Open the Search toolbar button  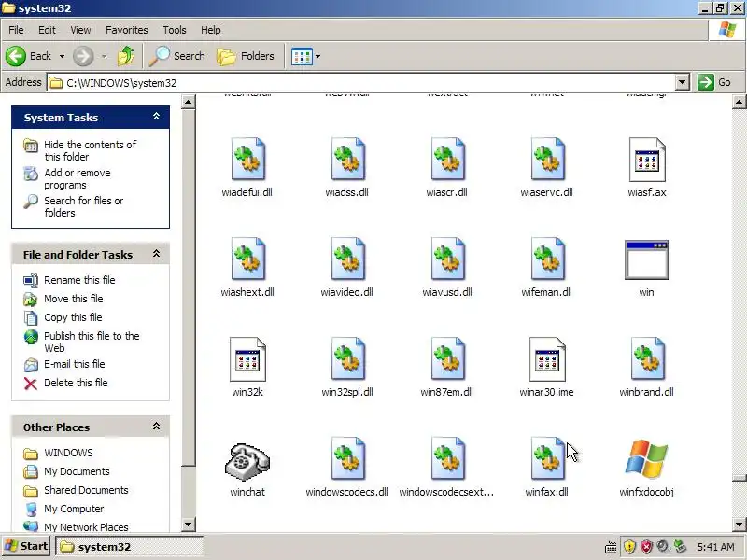[x=177, y=56]
